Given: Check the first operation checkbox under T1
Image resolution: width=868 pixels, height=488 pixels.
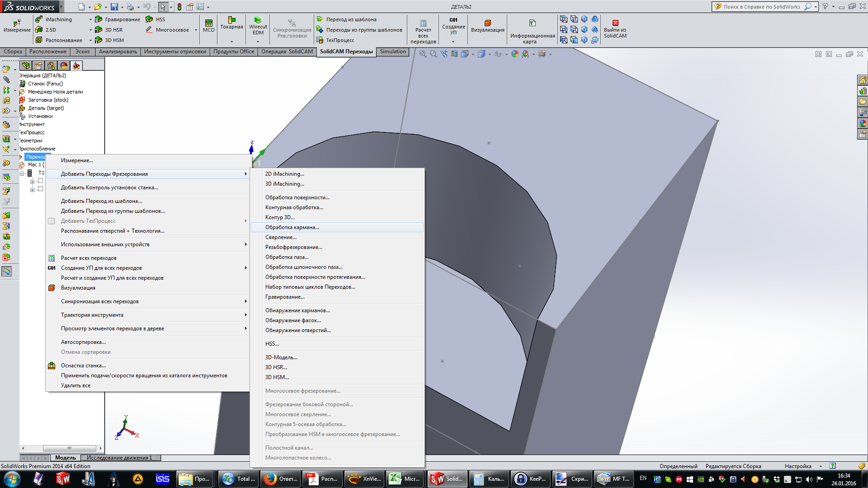Looking at the screenshot, I should [40, 181].
